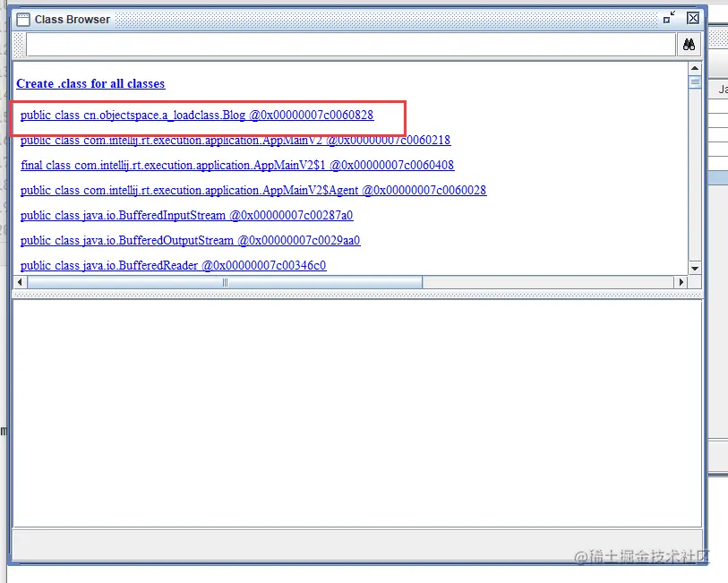Viewport: 728px width, 583px height.
Task: Click the Class Browser title bar text
Action: click(x=73, y=20)
